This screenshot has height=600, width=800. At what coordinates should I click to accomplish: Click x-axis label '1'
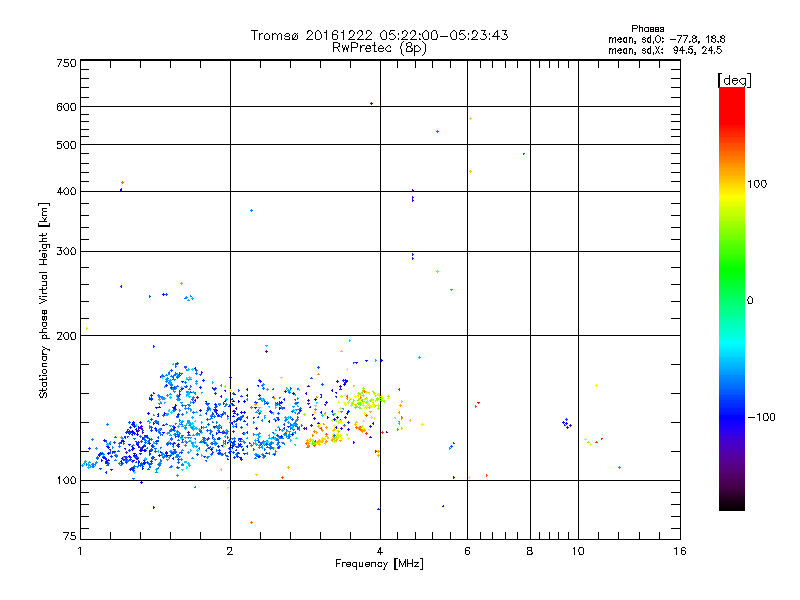pyautogui.click(x=81, y=551)
